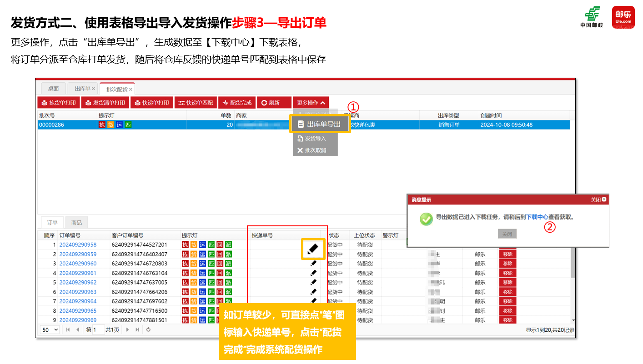Choose 发货导入 in the menu
This screenshot has width=643, height=364.
(315, 139)
